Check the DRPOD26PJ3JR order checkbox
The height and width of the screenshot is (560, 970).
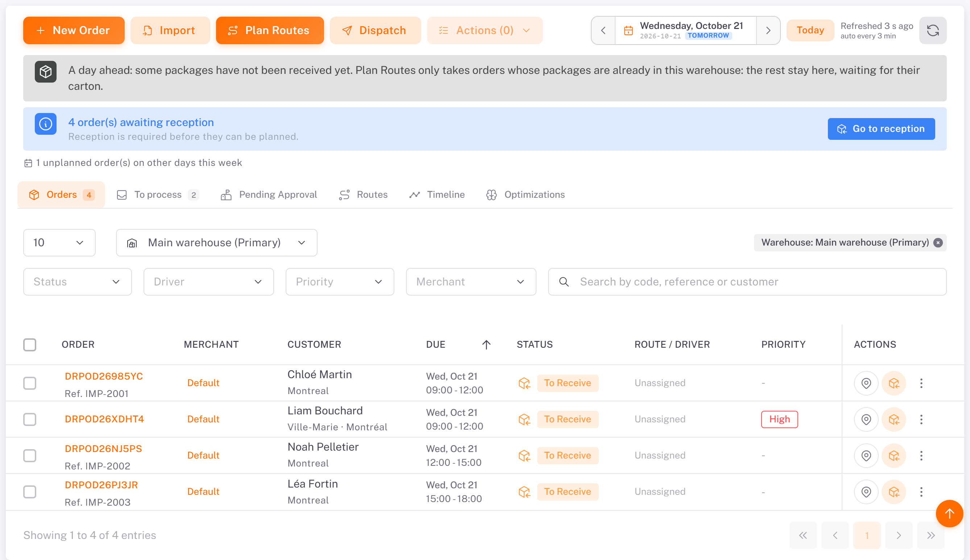tap(30, 492)
